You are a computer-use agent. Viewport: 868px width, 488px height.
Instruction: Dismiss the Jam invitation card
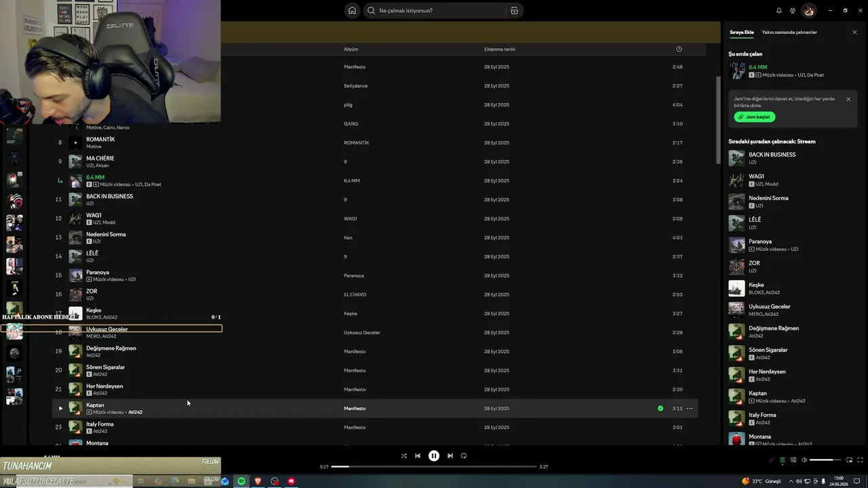pyautogui.click(x=848, y=99)
